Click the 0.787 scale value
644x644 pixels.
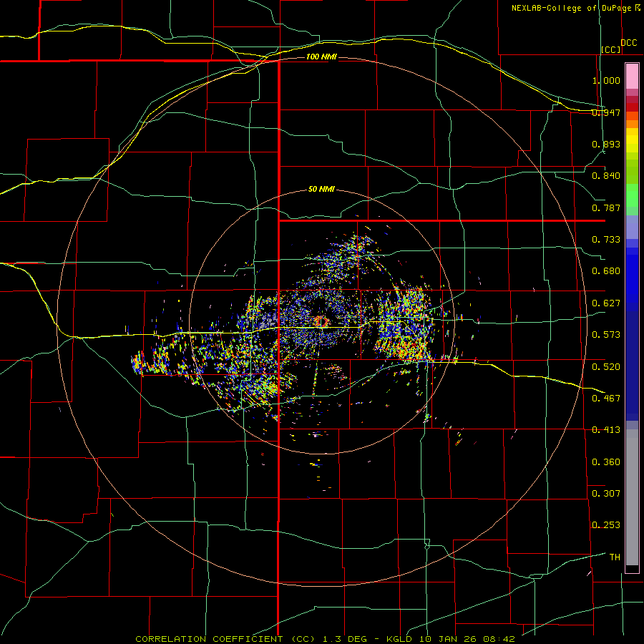pyautogui.click(x=606, y=208)
